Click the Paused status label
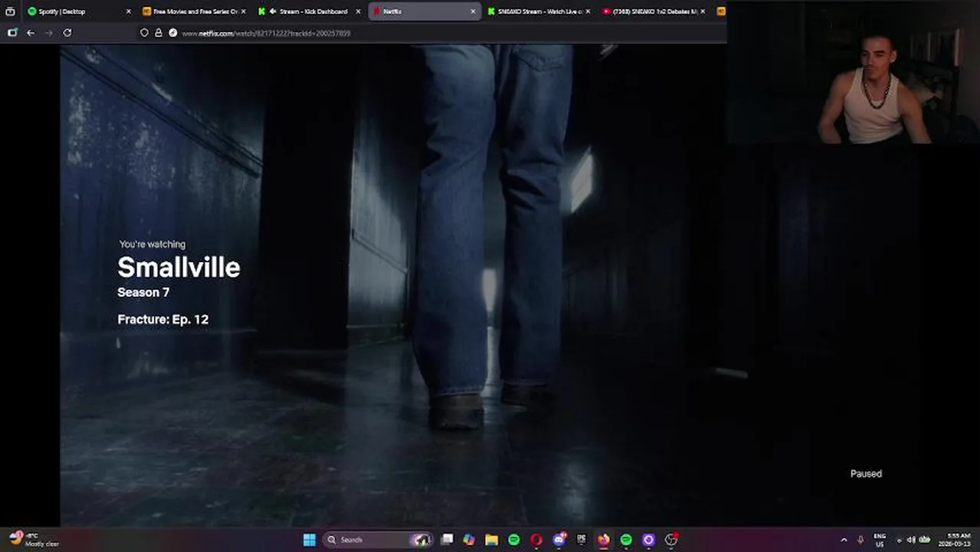980x552 pixels. 866,474
